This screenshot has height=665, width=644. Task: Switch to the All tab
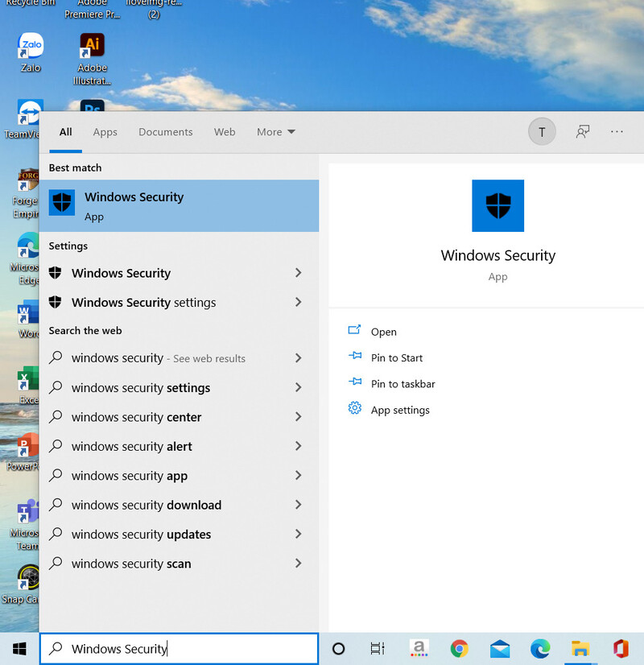pyautogui.click(x=66, y=132)
